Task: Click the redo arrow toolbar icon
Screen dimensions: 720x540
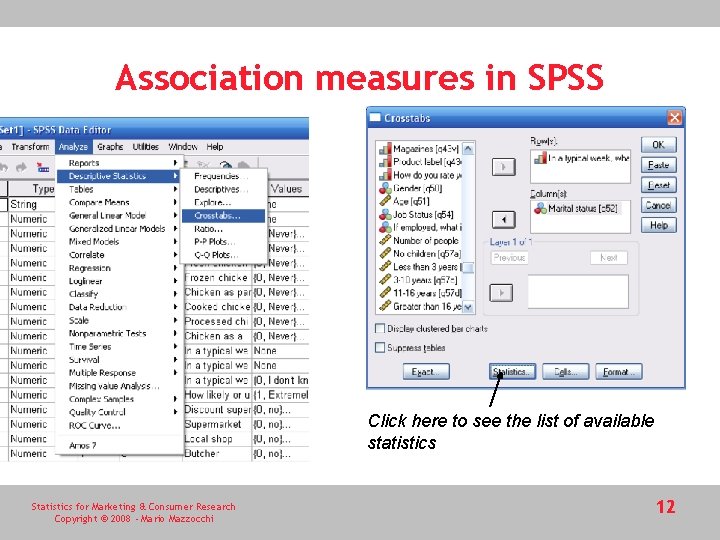Action: point(21,167)
